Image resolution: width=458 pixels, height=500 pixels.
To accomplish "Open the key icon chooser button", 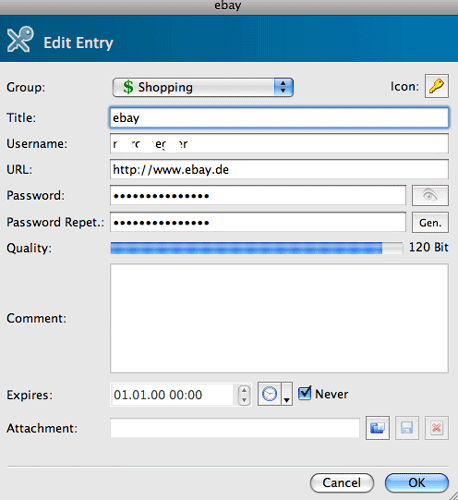I will [x=437, y=86].
